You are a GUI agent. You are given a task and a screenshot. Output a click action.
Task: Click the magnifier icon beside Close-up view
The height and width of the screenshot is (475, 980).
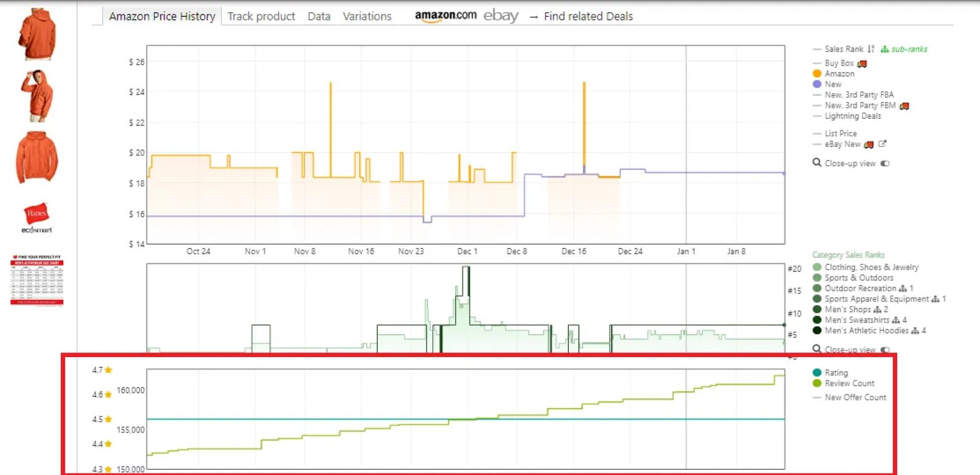pos(817,163)
